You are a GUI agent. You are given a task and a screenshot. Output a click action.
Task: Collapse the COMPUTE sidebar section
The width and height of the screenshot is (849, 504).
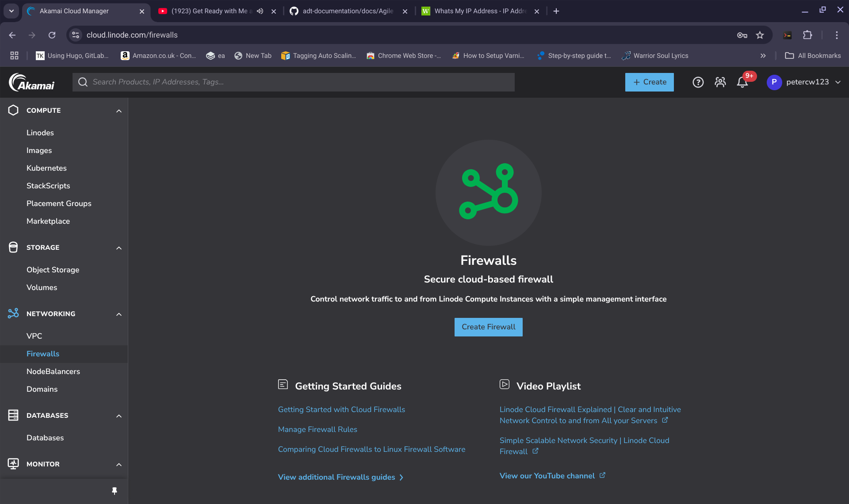click(x=119, y=111)
